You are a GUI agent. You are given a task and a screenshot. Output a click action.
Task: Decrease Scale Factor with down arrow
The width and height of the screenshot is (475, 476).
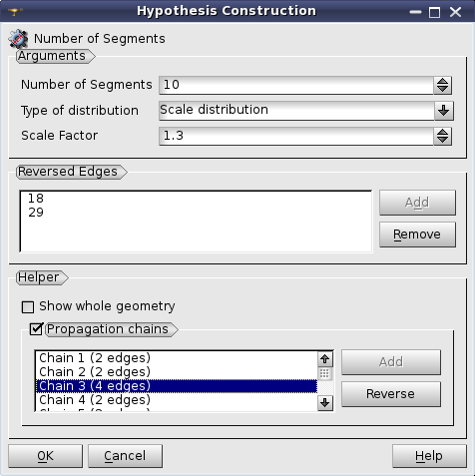pyautogui.click(x=442, y=140)
